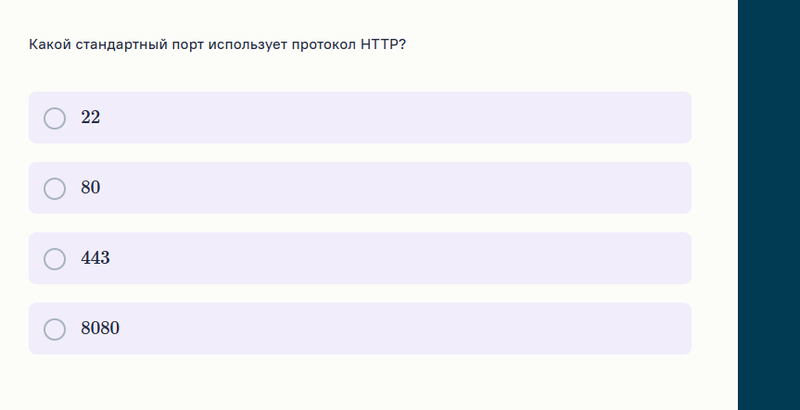Screen dimensions: 800x410
Task: Click the dark blue side panel
Action: 768,205
